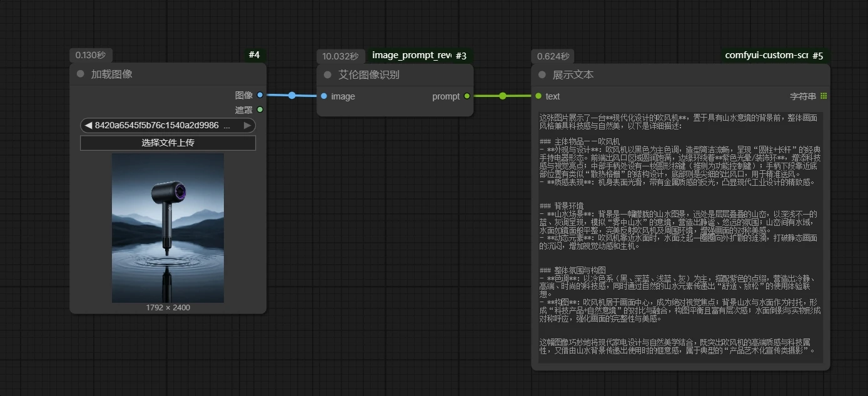This screenshot has width=868, height=396.
Task: Click the image input slot on 艾伦图像识别
Action: pos(324,96)
